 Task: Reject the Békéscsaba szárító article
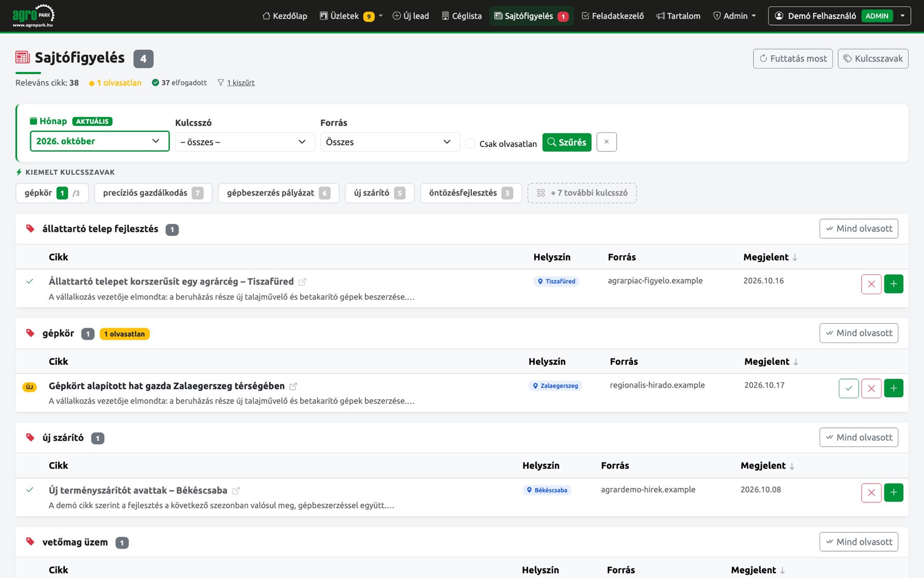point(871,493)
